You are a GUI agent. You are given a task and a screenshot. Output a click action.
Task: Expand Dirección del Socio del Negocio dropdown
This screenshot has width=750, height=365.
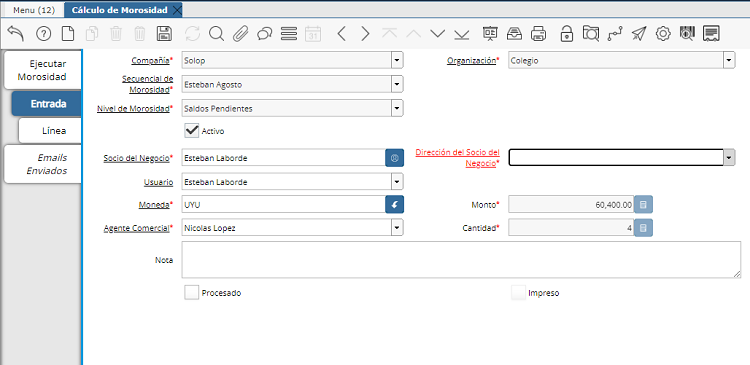pyautogui.click(x=729, y=157)
